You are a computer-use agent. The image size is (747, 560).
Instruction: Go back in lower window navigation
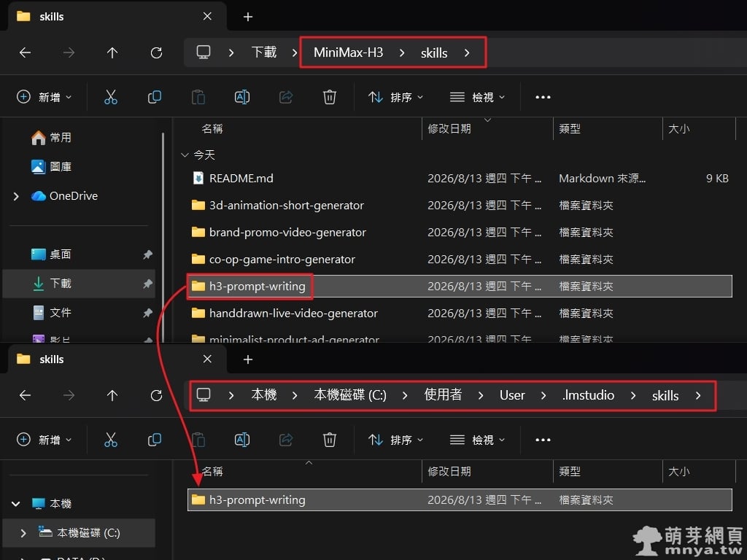coord(26,394)
